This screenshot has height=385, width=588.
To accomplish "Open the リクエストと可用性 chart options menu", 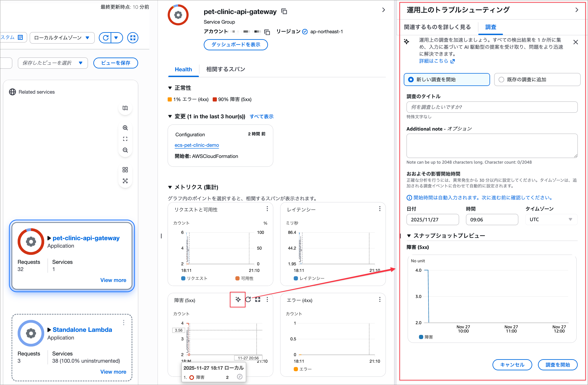I will pos(267,209).
